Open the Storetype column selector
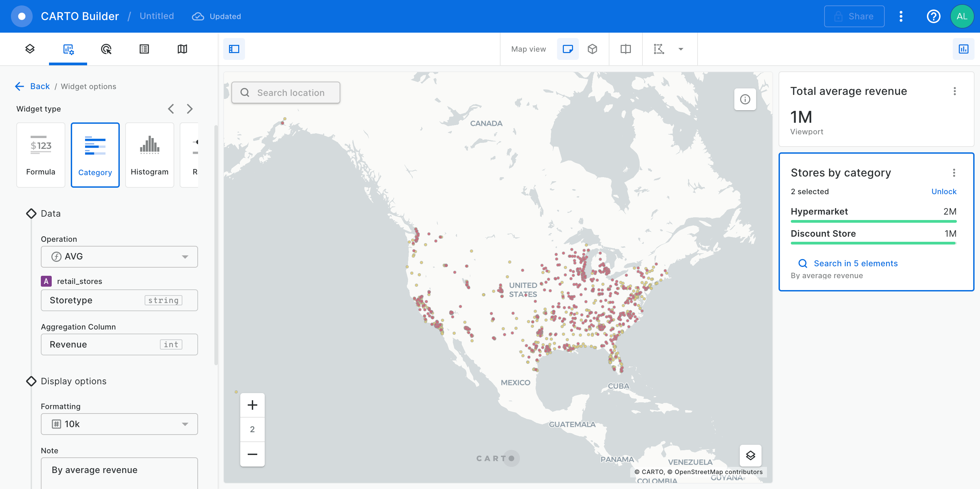Viewport: 980px width, 489px height. (119, 300)
